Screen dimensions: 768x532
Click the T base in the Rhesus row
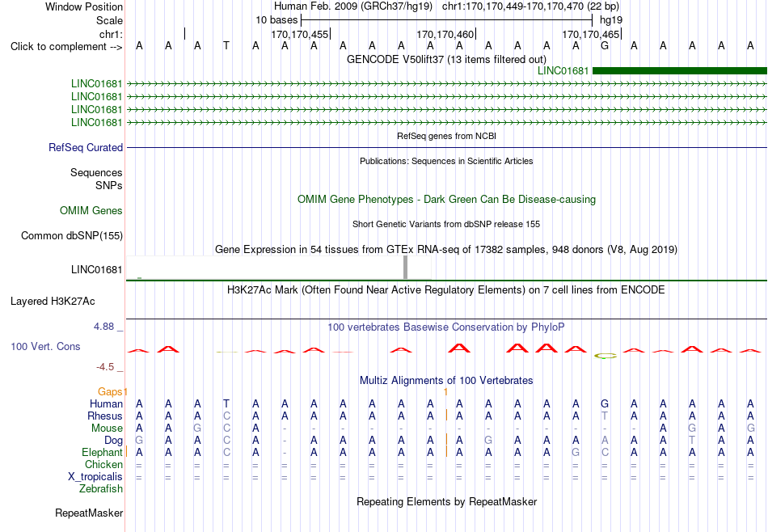coord(605,416)
